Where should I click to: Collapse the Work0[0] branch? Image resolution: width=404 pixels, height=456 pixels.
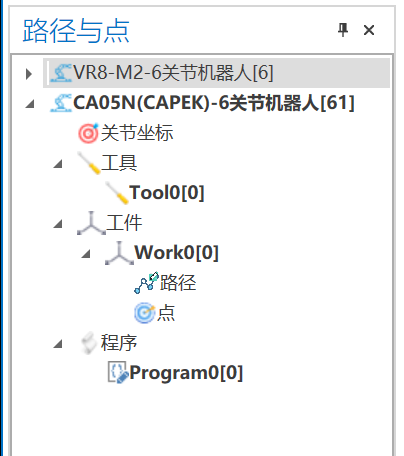point(86,254)
